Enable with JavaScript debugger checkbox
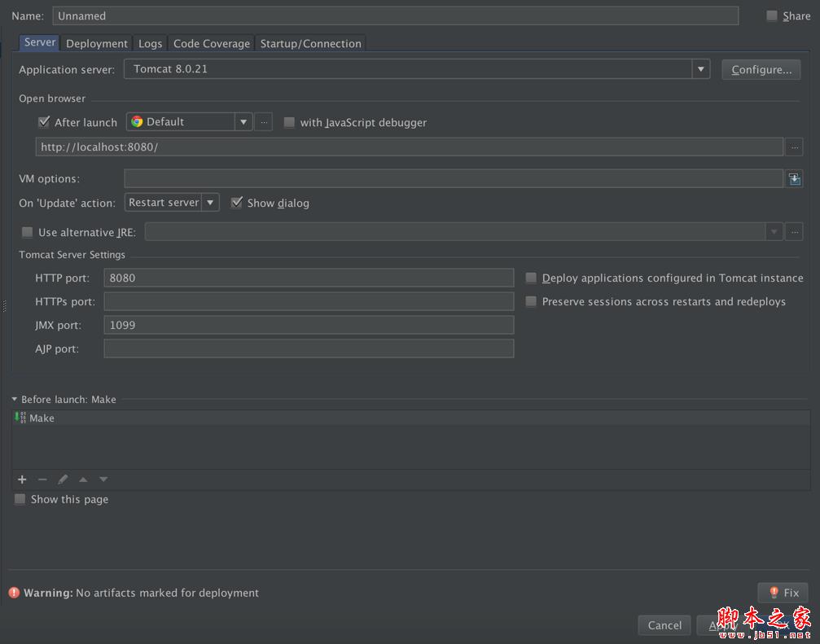This screenshot has height=644, width=820. pyautogui.click(x=289, y=122)
